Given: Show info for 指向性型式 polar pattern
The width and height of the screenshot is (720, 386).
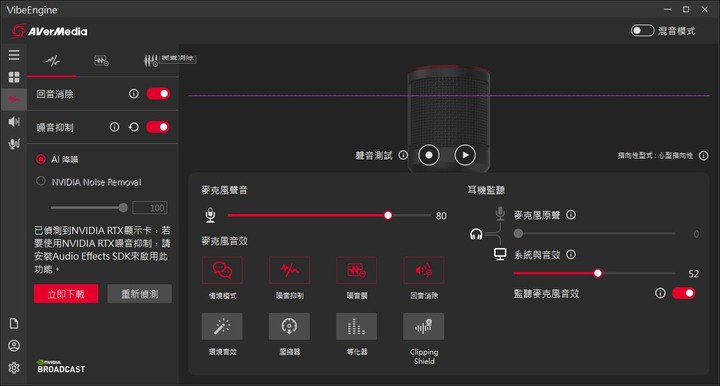Looking at the screenshot, I should point(703,156).
